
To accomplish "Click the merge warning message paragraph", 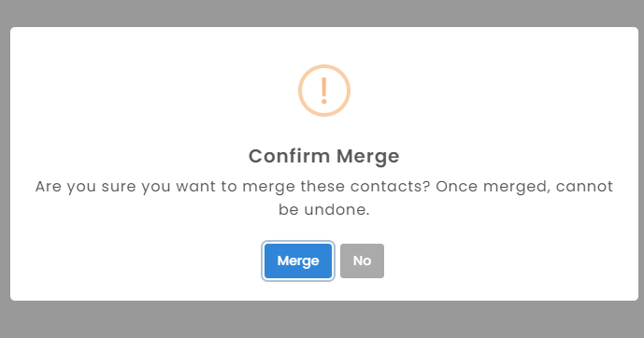I will [x=324, y=198].
